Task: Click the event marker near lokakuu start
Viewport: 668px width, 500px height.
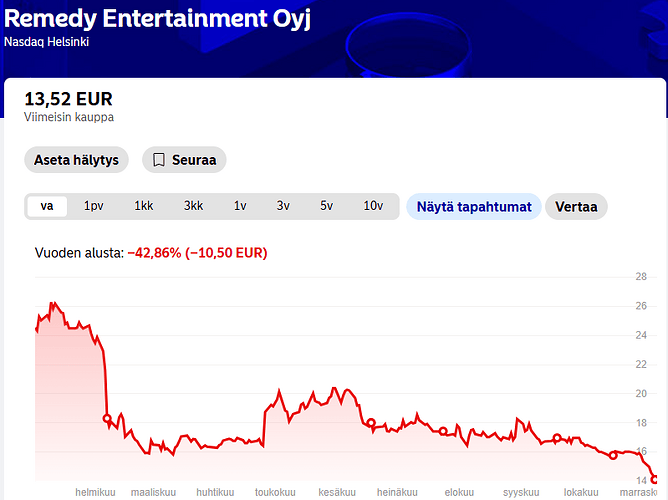Action: pyautogui.click(x=557, y=437)
